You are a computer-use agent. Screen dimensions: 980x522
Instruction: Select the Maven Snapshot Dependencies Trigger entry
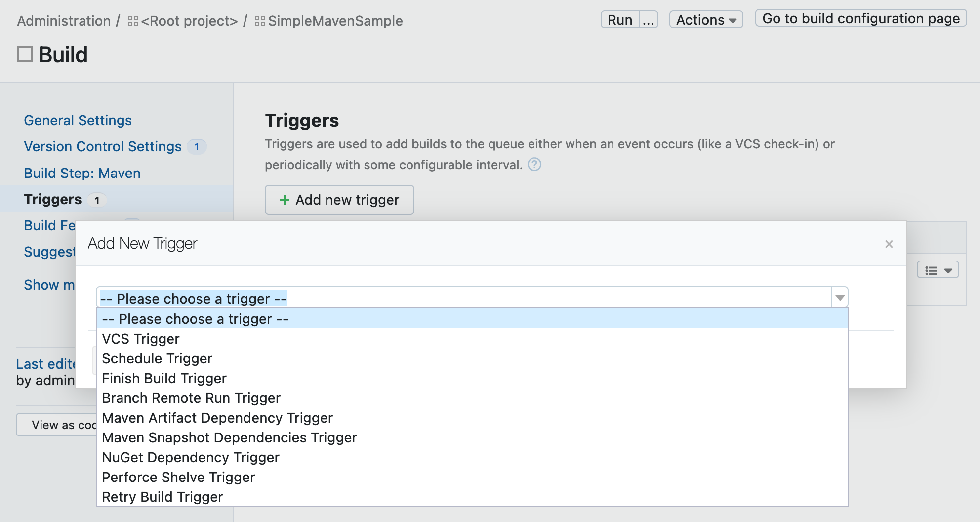(229, 437)
